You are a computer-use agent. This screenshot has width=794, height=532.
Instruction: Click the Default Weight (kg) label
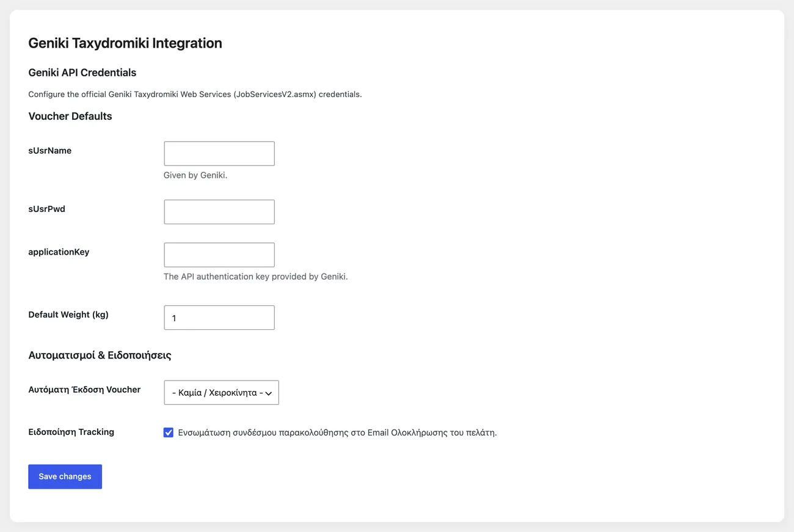pos(68,315)
